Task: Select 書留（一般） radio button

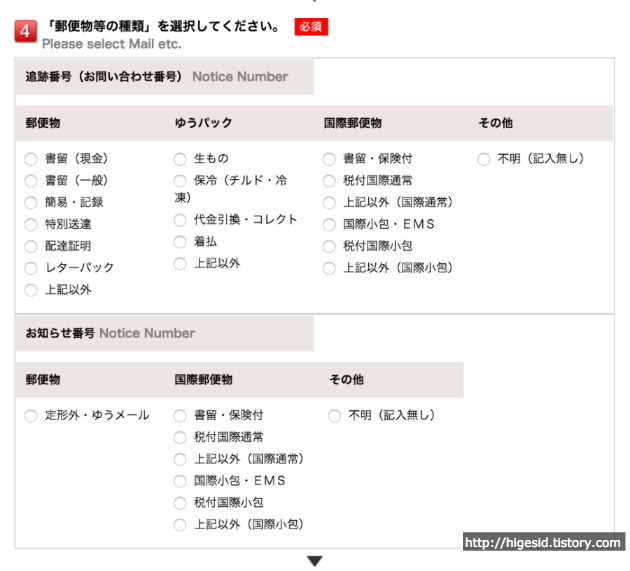Action: click(x=31, y=181)
